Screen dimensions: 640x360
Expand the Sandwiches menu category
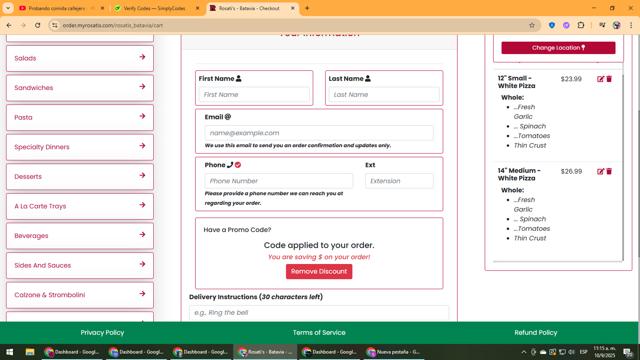click(x=80, y=88)
